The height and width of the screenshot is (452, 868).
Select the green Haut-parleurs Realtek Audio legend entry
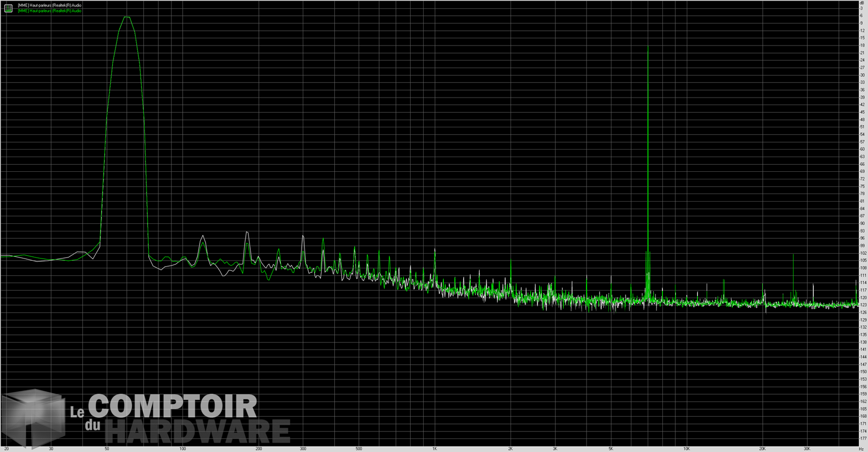coord(49,11)
